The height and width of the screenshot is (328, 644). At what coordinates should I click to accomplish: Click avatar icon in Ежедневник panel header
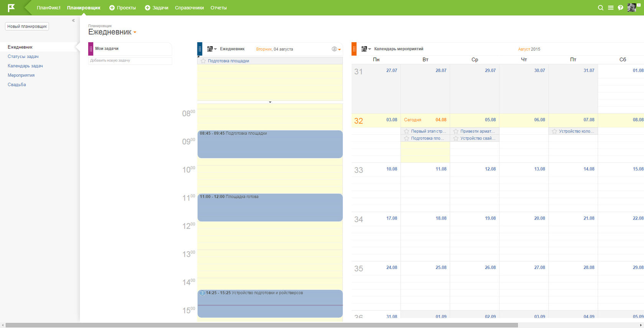210,49
